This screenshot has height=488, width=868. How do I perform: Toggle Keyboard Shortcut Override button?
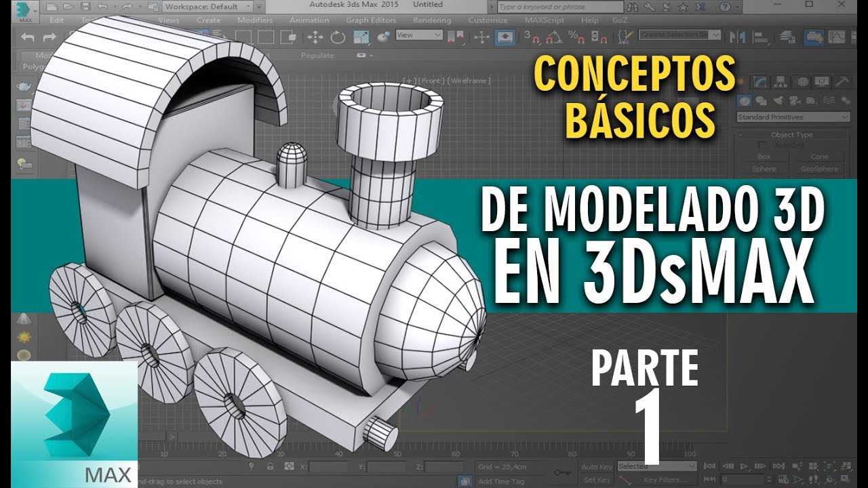(x=505, y=37)
